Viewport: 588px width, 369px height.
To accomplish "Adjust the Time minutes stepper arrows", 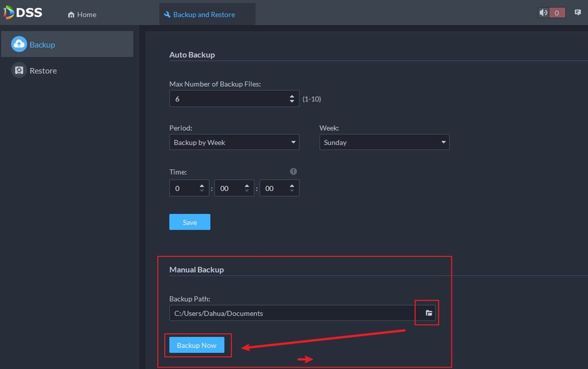I will coord(247,188).
